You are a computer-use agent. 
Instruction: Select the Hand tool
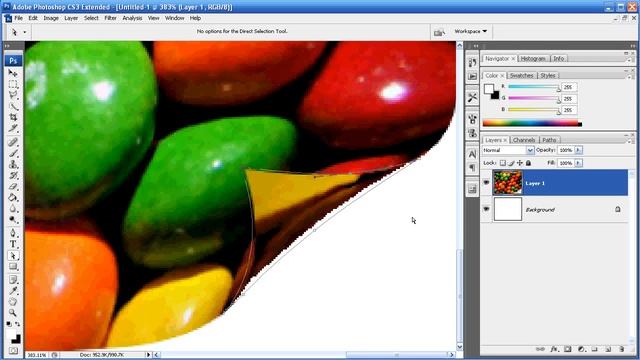tap(13, 302)
